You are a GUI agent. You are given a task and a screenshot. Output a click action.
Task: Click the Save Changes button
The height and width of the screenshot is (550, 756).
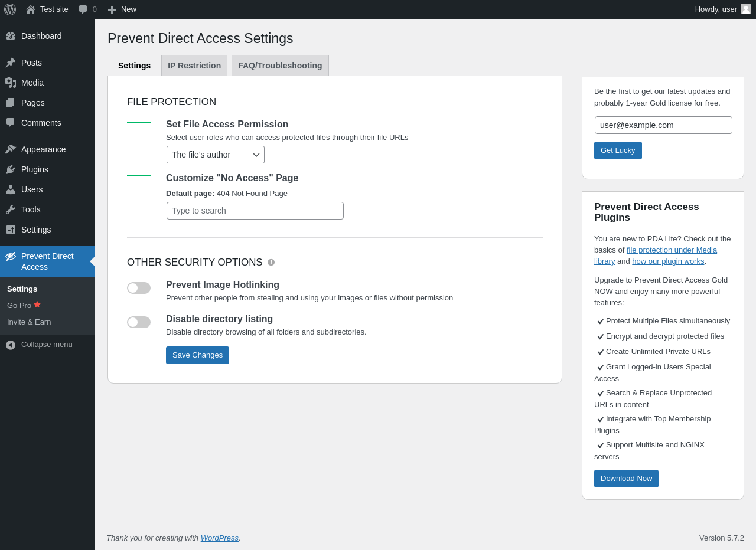click(x=197, y=355)
